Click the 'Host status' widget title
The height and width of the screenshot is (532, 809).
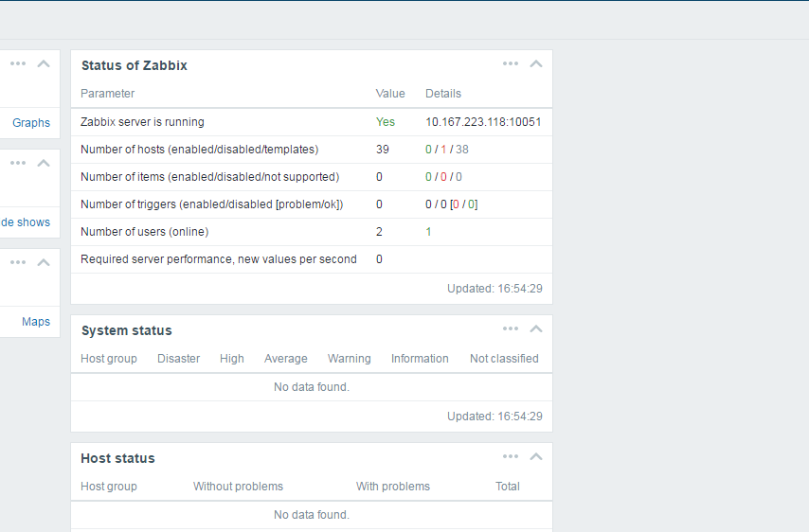[117, 458]
